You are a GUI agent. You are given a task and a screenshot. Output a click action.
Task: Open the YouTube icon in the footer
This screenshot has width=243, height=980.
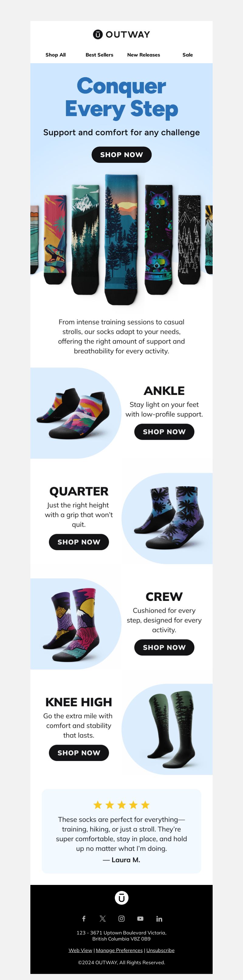coord(140,918)
